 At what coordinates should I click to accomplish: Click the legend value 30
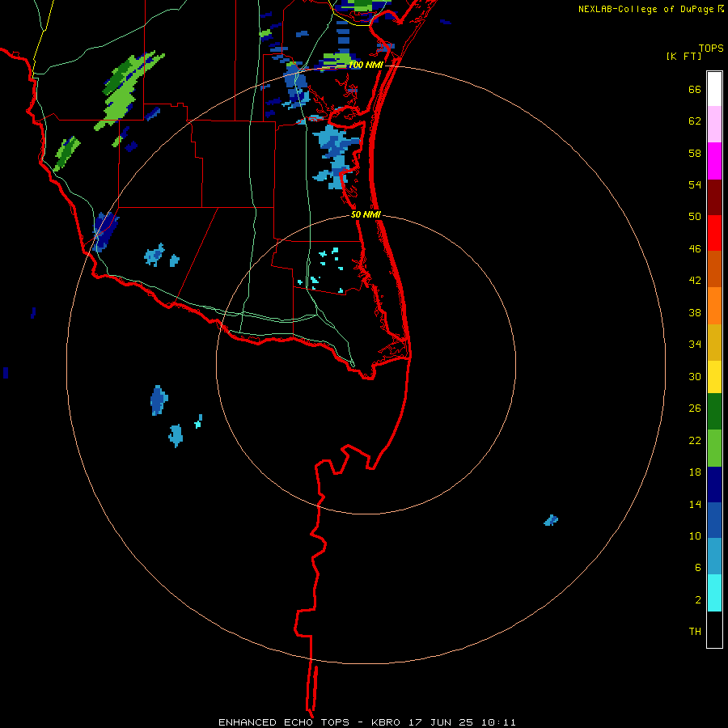695,376
